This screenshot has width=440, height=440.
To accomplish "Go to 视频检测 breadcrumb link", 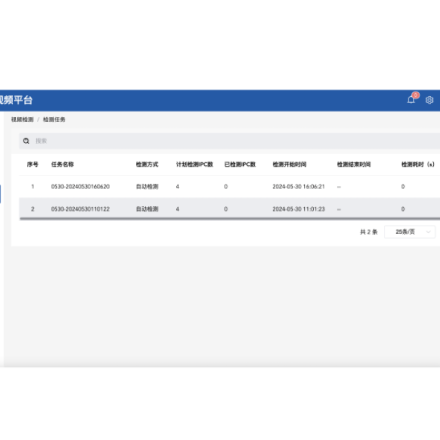I will coord(22,119).
